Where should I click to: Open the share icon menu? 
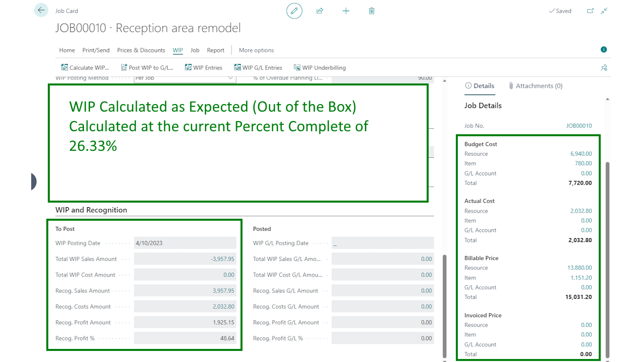pyautogui.click(x=319, y=11)
